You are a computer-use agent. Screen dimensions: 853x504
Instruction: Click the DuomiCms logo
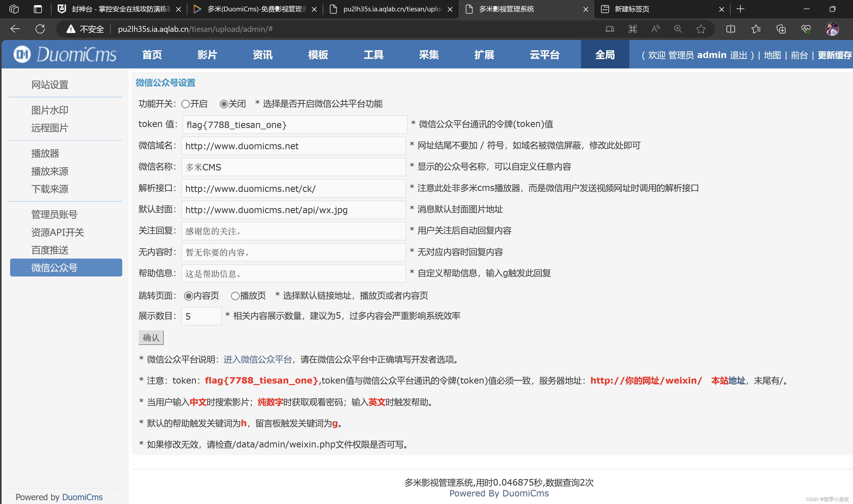coord(65,54)
